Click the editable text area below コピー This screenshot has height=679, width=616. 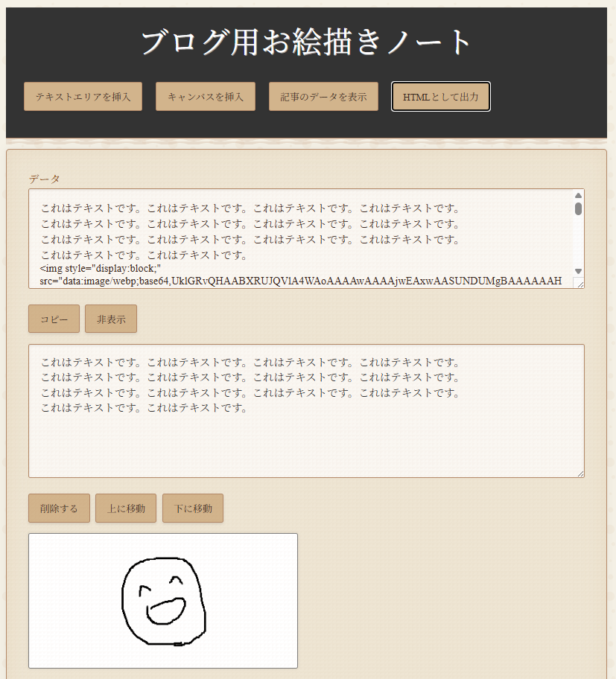(x=306, y=411)
